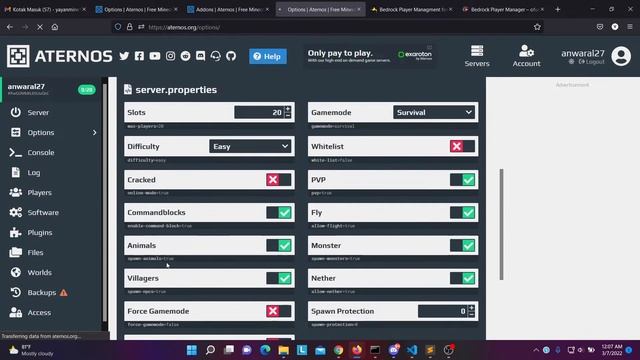Open the Difficulty dropdown
640x360 pixels.
[x=250, y=146]
